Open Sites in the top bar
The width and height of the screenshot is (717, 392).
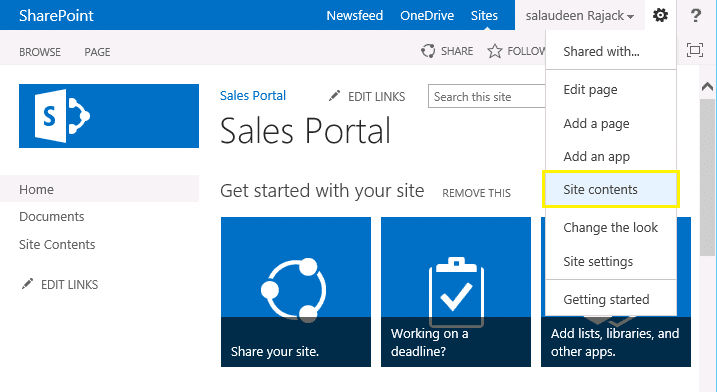[x=484, y=16]
